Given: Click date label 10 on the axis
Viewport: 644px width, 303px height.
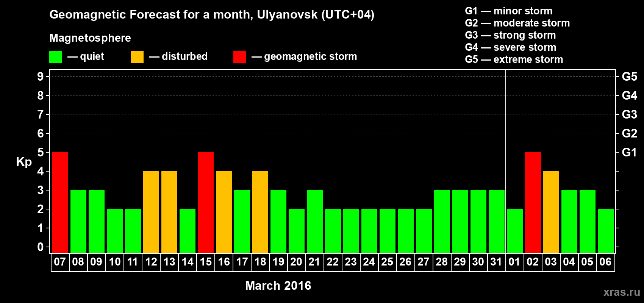Looking at the screenshot, I should (x=115, y=262).
